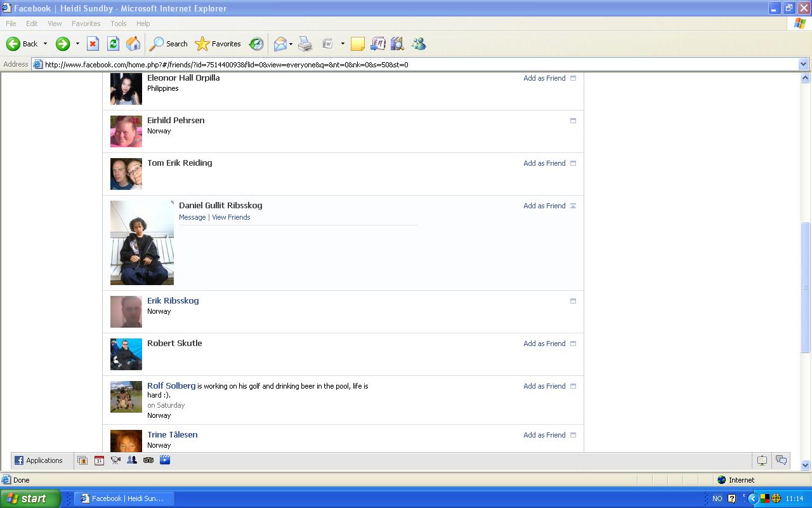
Task: Open the Windows start menu
Action: coord(30,498)
